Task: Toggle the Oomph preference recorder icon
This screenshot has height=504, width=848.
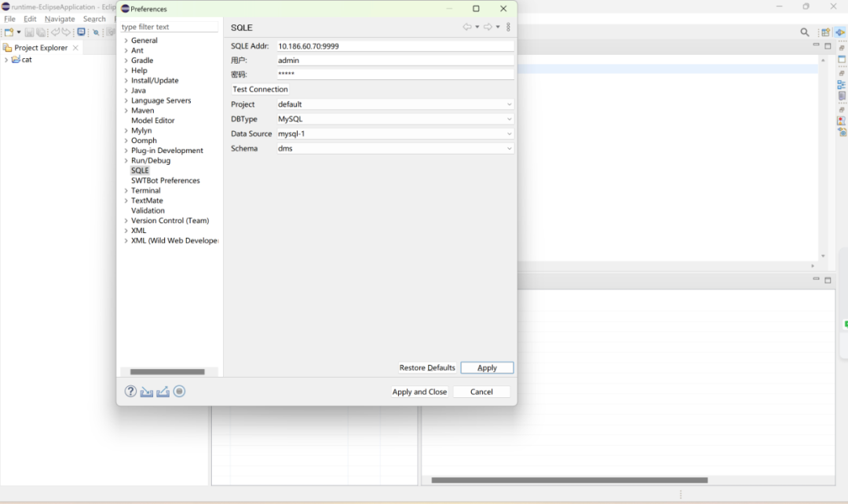Action: click(x=179, y=391)
